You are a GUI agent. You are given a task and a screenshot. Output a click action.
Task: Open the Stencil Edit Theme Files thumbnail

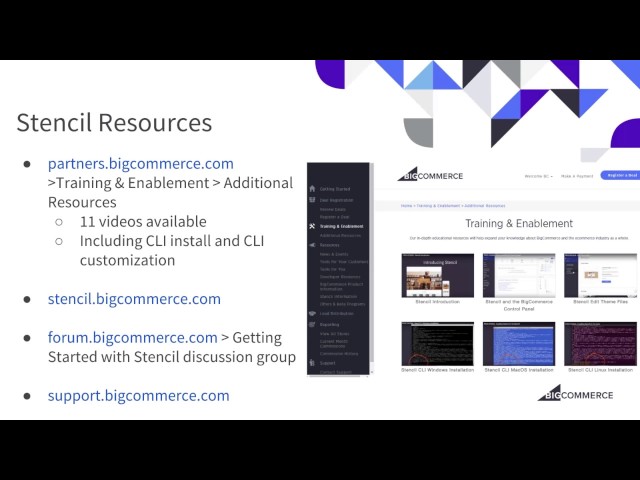pos(600,276)
